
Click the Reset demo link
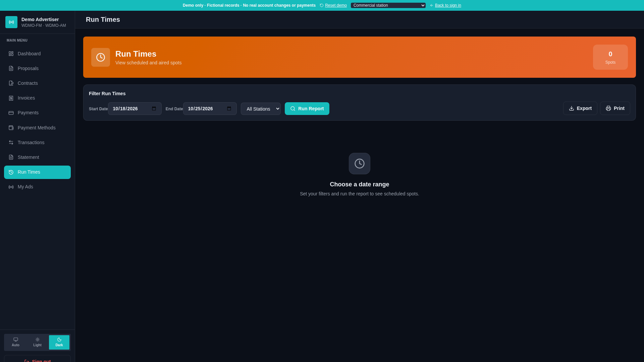coord(336,5)
